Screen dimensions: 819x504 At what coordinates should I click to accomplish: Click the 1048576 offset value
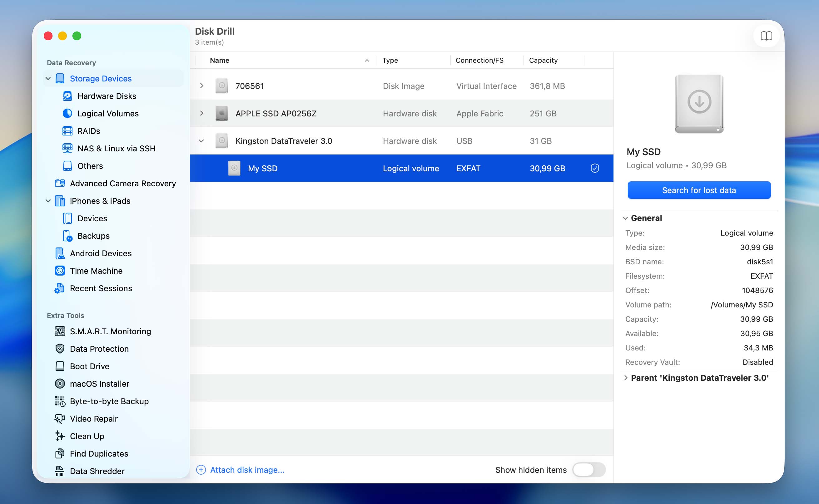pos(757,290)
